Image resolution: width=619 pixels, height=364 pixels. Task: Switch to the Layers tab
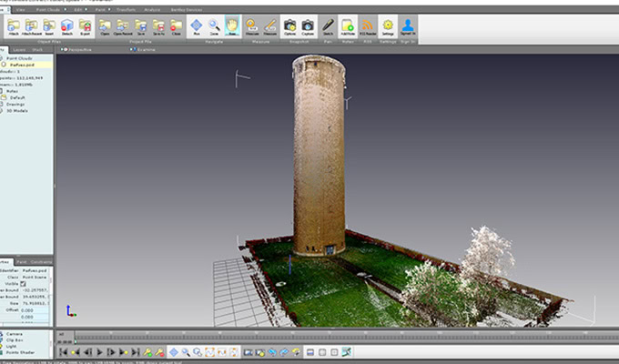19,50
